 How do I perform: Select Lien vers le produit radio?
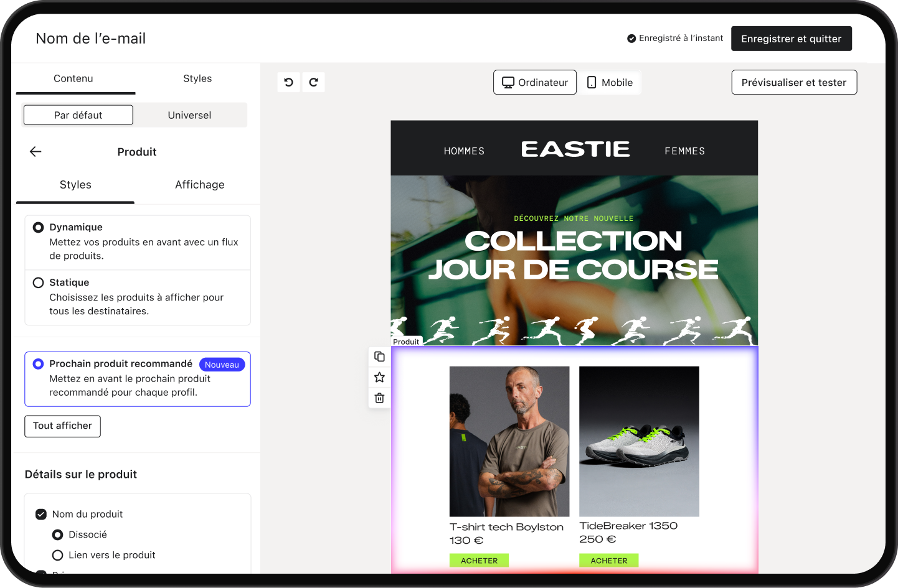(57, 555)
